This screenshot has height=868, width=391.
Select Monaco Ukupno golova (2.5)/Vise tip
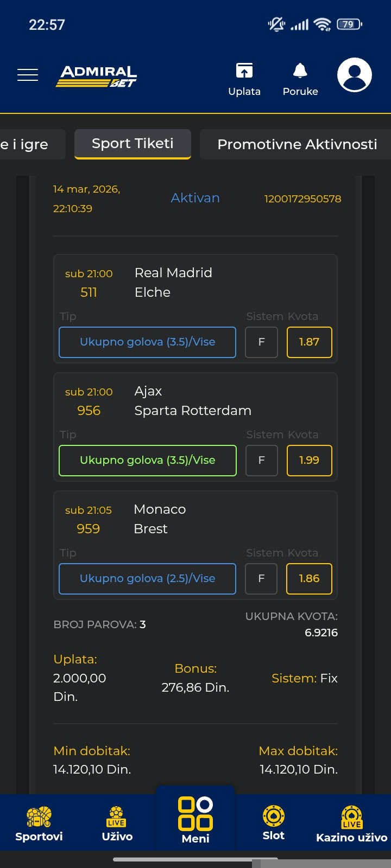click(x=147, y=579)
